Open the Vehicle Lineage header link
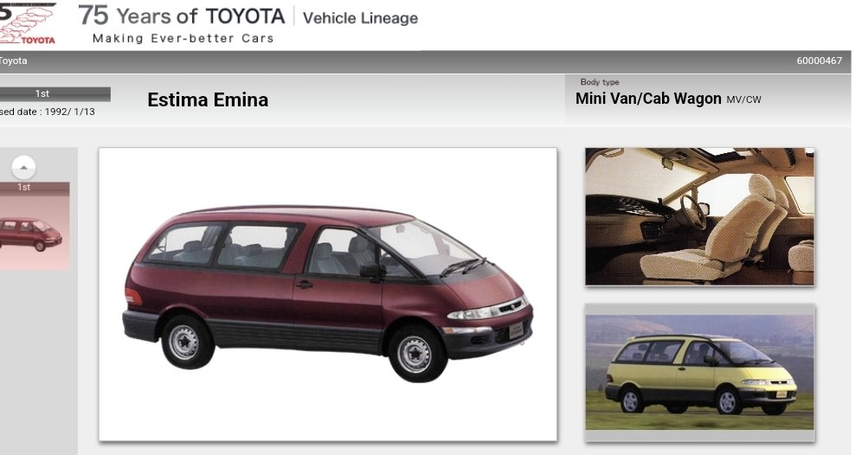This screenshot has width=868, height=455. click(x=360, y=18)
